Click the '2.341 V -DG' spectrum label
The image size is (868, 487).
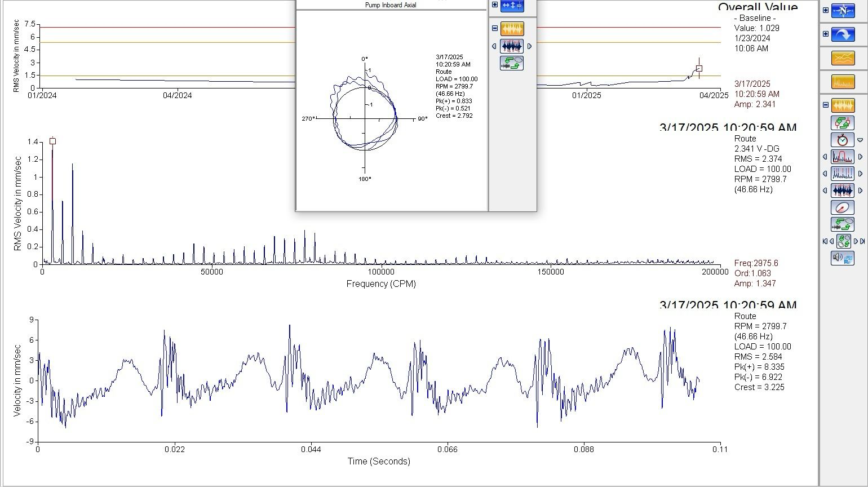[757, 149]
